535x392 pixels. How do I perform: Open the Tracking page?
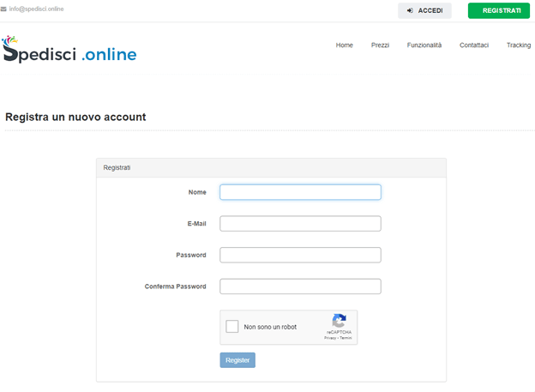pos(518,45)
